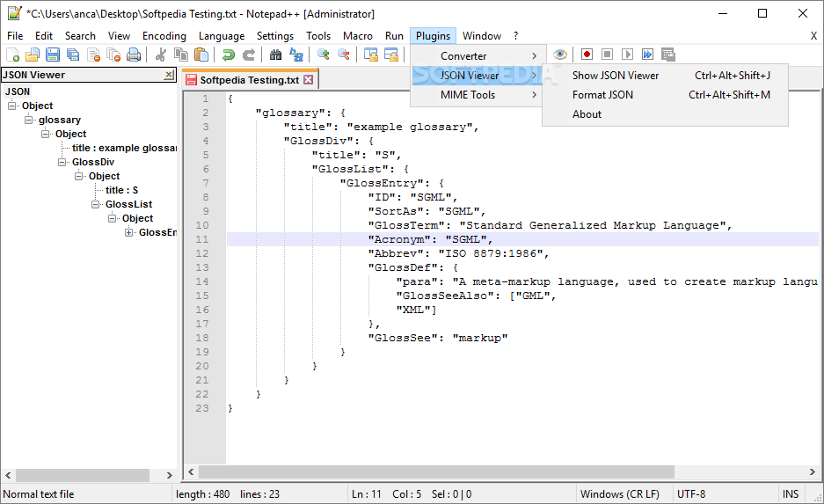
Task: Select the JSON Viewer plugin menu entry
Action: 476,75
